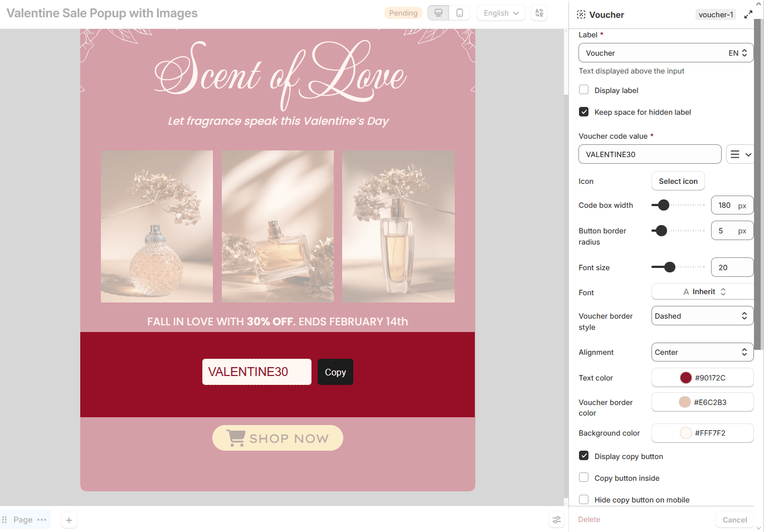Image resolution: width=764 pixels, height=532 pixels.
Task: Open voucher code value list options
Action: click(741, 154)
